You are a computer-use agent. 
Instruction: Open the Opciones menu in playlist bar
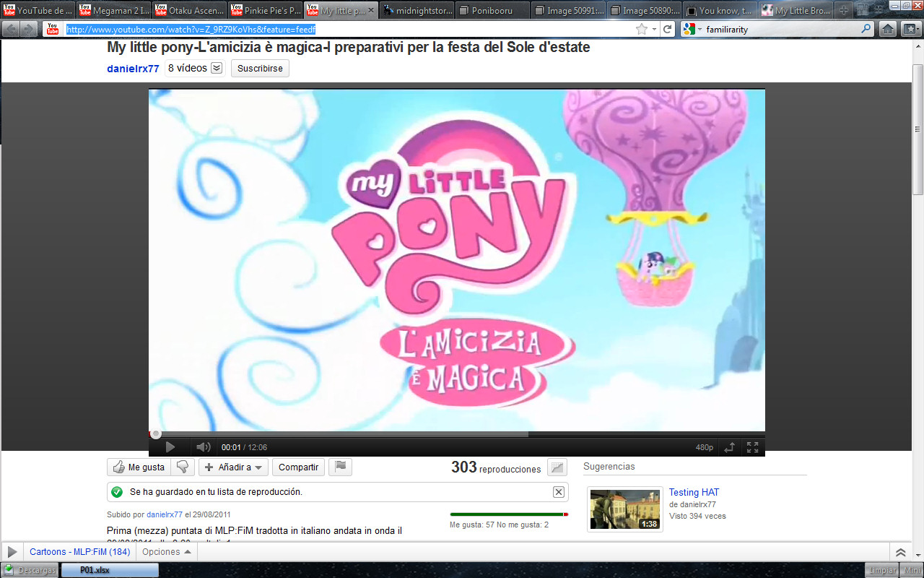166,552
